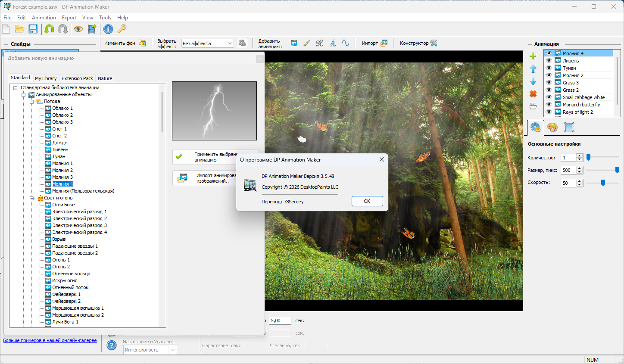Viewport: 624px width, 364px height.
Task: Collapse the 'Свет и огонь' category
Action: tap(31, 198)
